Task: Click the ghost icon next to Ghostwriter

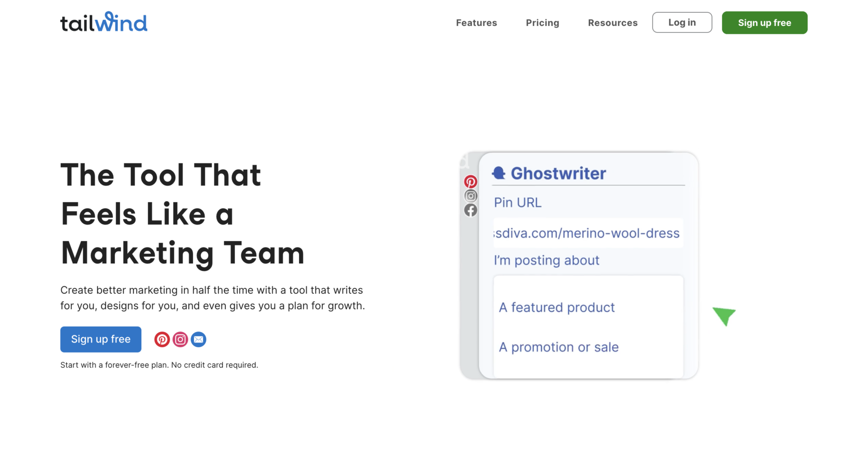Action: [x=499, y=173]
